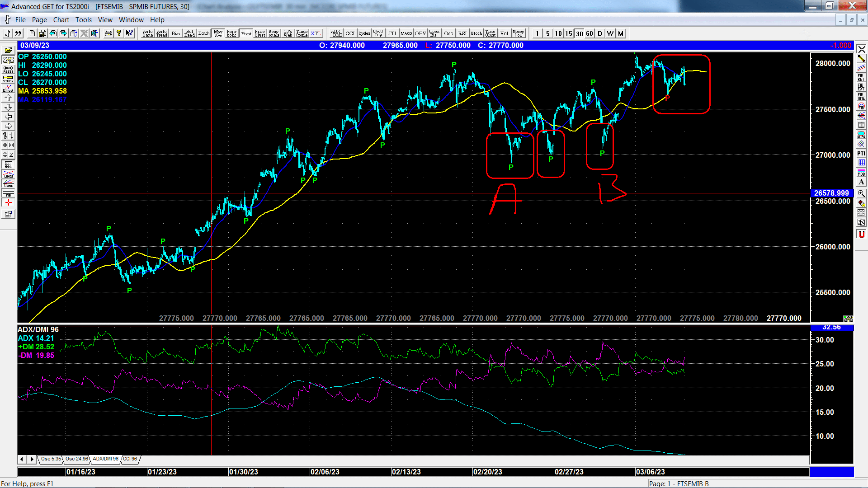The width and height of the screenshot is (868, 488).
Task: Click the indicator tabs scroll-left arrow
Action: [x=22, y=459]
